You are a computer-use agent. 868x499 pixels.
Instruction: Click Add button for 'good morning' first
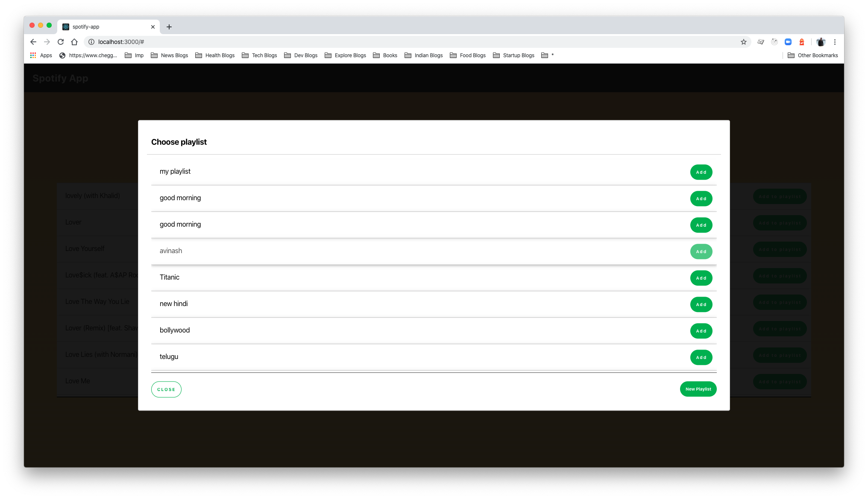701,198
